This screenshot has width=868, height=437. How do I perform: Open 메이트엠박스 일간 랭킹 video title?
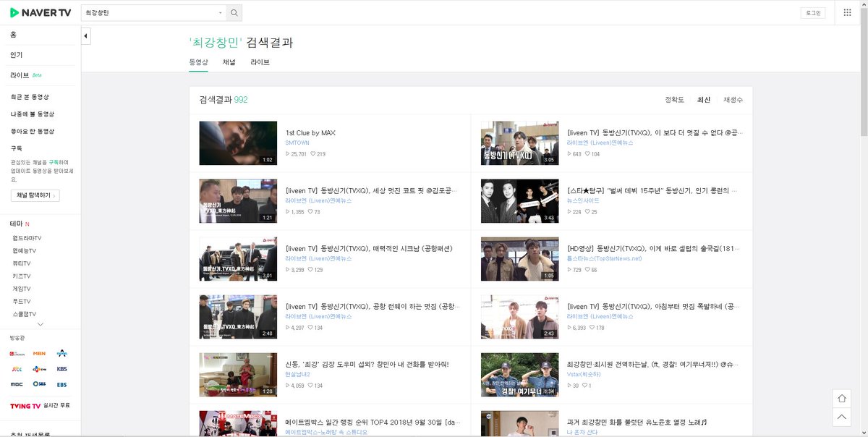[x=373, y=423]
